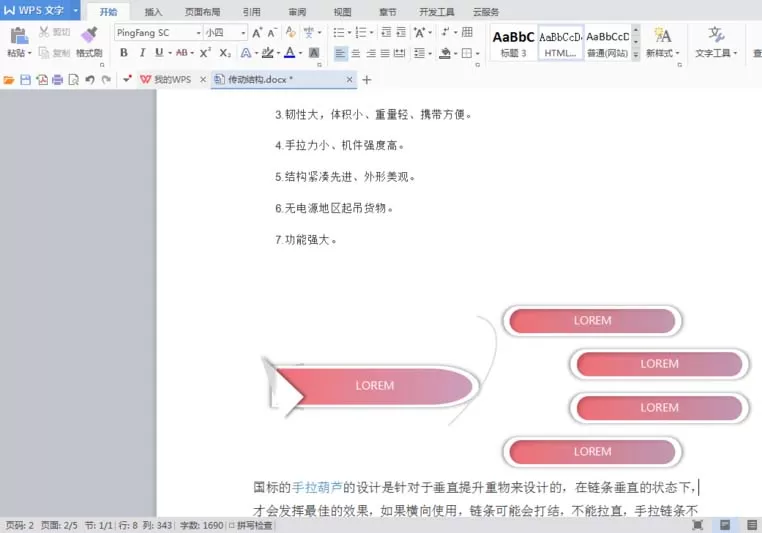Click the font color A swatch
This screenshot has height=533, width=762.
point(290,52)
